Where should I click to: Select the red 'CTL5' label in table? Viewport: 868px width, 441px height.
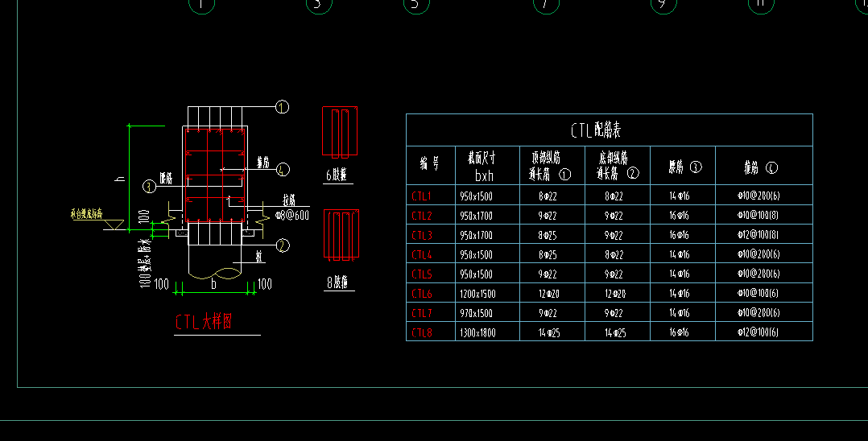tap(421, 274)
